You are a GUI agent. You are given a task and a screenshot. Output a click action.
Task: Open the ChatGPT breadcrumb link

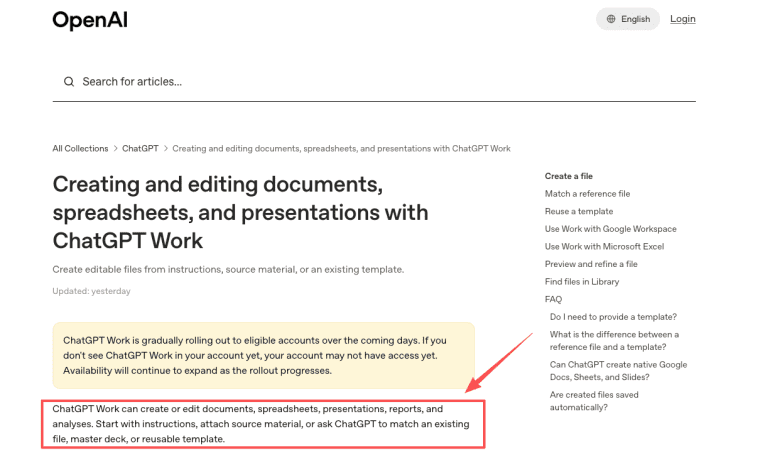pyautogui.click(x=140, y=148)
